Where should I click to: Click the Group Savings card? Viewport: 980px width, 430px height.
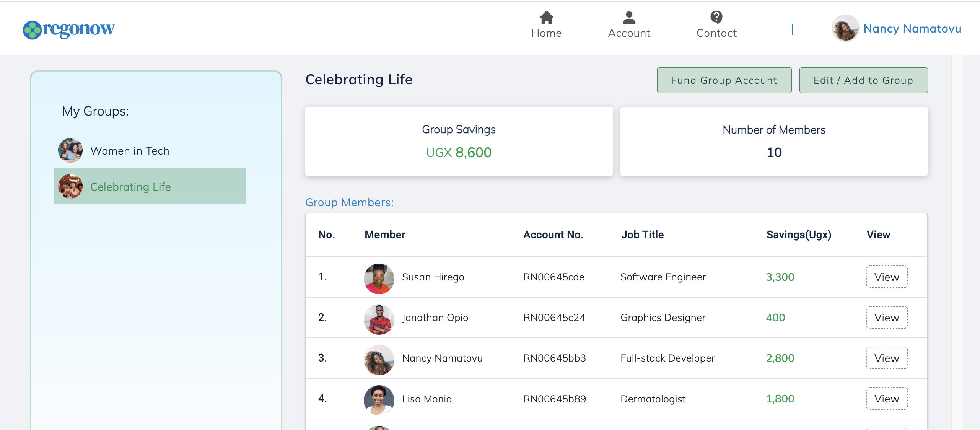pyautogui.click(x=459, y=141)
